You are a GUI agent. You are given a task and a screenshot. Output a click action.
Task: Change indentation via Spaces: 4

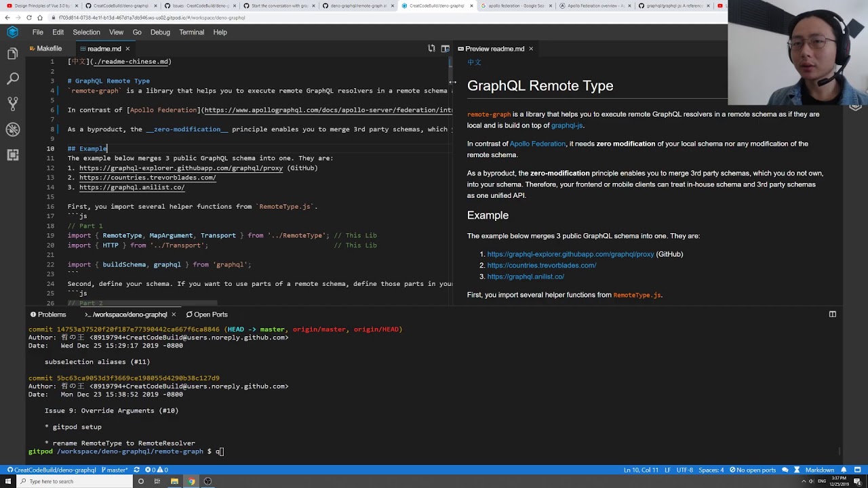tap(711, 470)
